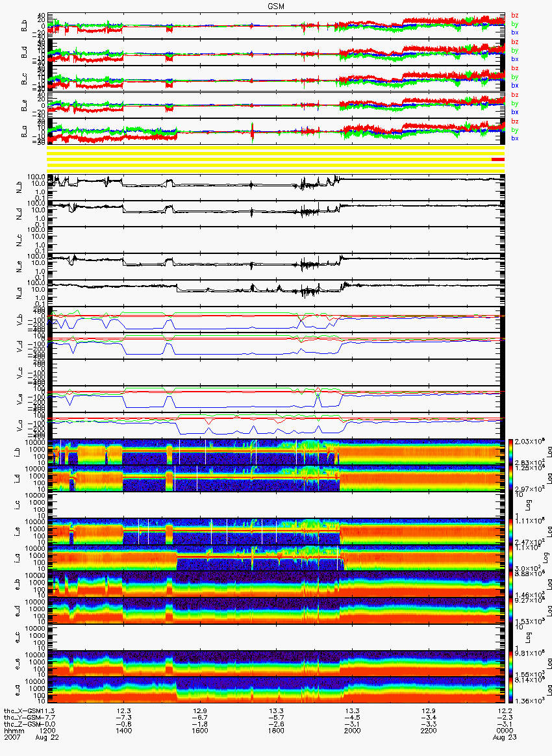The image size is (552, 756).
Task: Click the -6.7 Y-GSM position value
Action: (x=200, y=718)
